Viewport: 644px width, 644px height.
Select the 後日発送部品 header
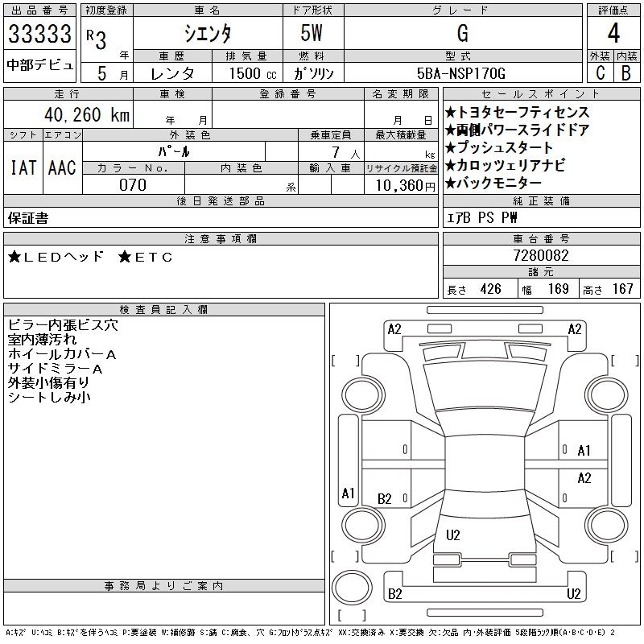[221, 200]
